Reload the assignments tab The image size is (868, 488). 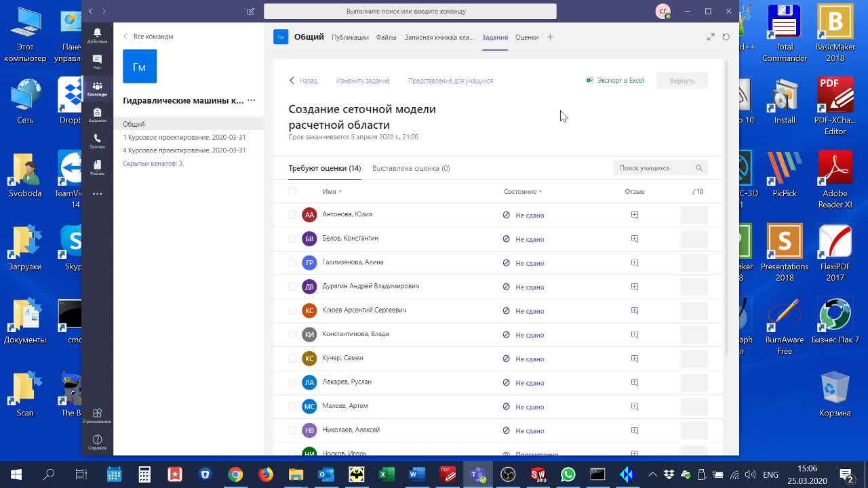[x=726, y=37]
